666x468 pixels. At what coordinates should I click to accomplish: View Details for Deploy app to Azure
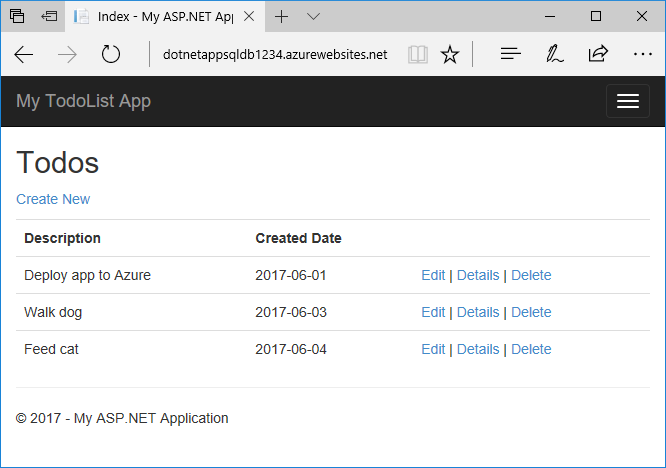tap(478, 275)
